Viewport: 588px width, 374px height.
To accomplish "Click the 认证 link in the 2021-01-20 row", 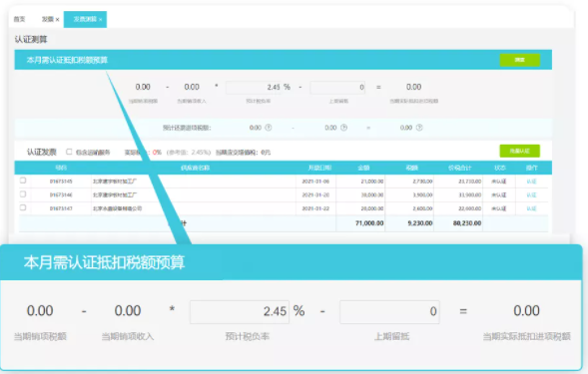I will click(x=531, y=194).
